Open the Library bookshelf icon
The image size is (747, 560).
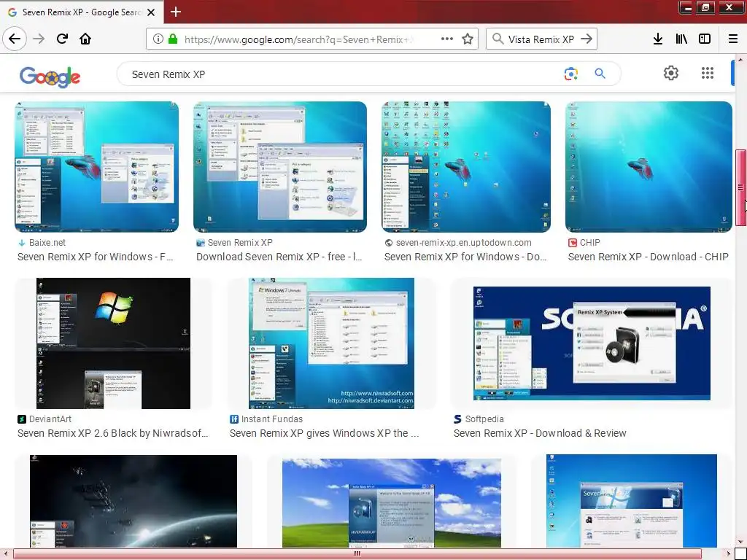[681, 39]
